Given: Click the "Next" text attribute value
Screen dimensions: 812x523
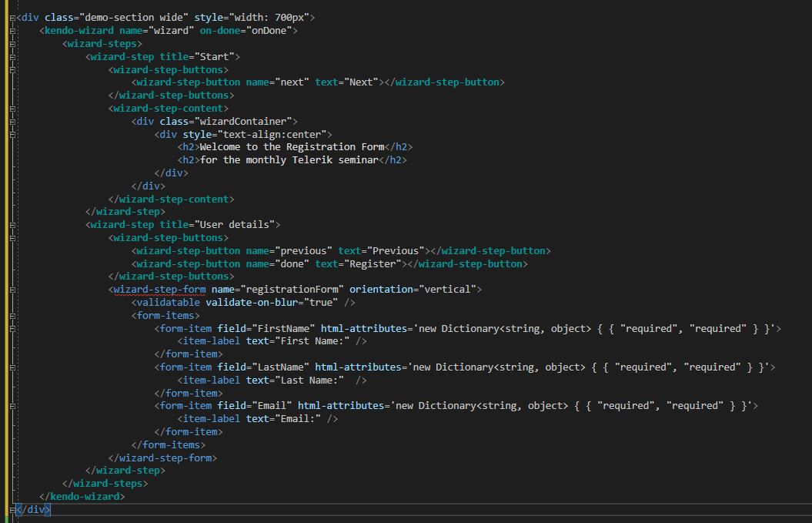Looking at the screenshot, I should (362, 82).
